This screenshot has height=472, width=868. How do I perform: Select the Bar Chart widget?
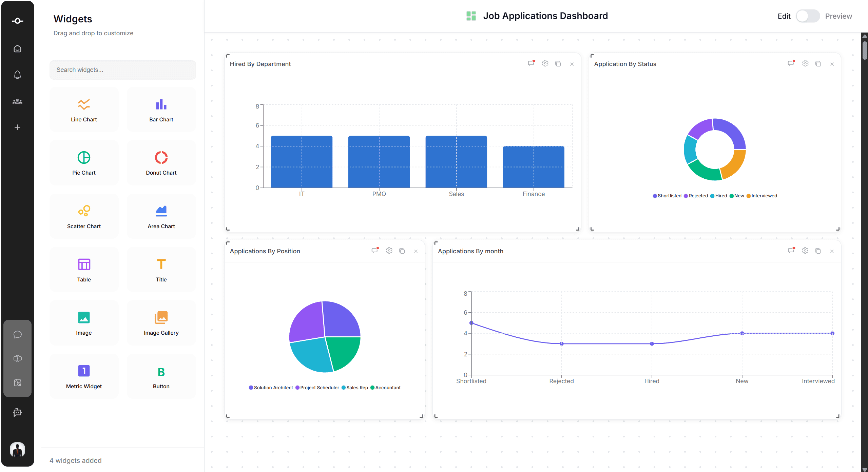[161, 110]
